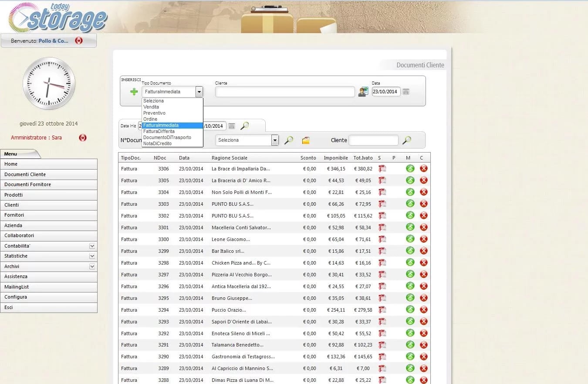Select FatturaDifferita option
588x384 pixels.
pyautogui.click(x=172, y=131)
